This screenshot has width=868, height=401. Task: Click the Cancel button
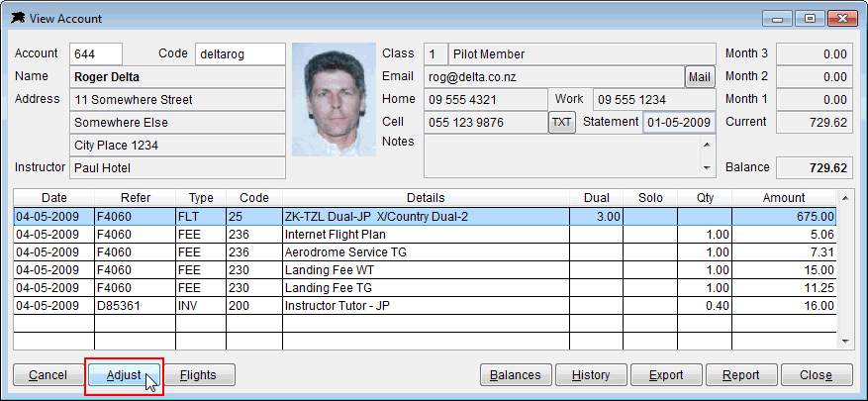48,375
